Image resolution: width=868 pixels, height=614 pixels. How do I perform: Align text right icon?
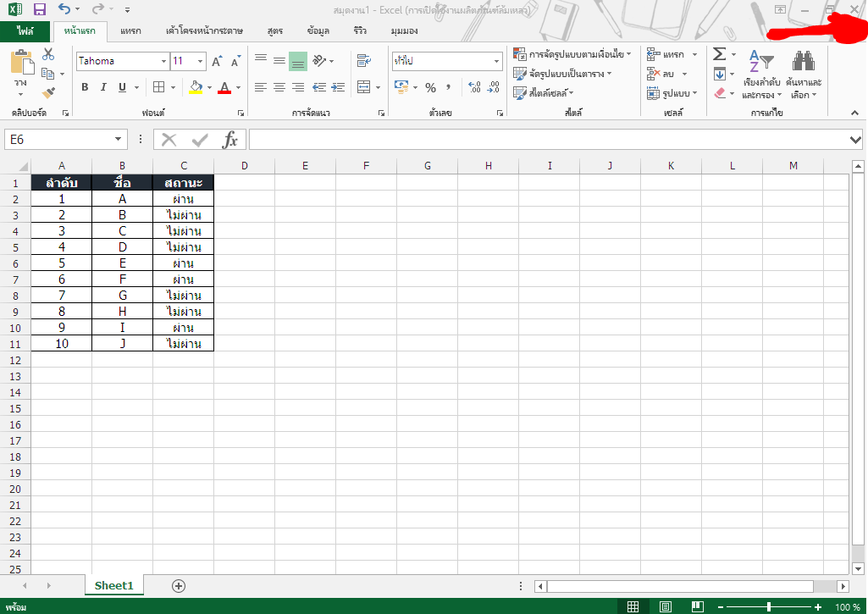pos(298,87)
